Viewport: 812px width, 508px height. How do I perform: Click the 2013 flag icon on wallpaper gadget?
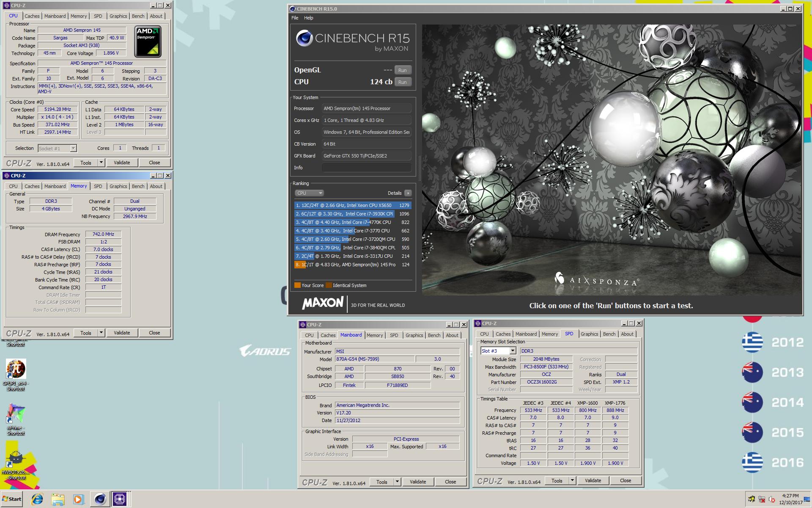[x=752, y=372]
